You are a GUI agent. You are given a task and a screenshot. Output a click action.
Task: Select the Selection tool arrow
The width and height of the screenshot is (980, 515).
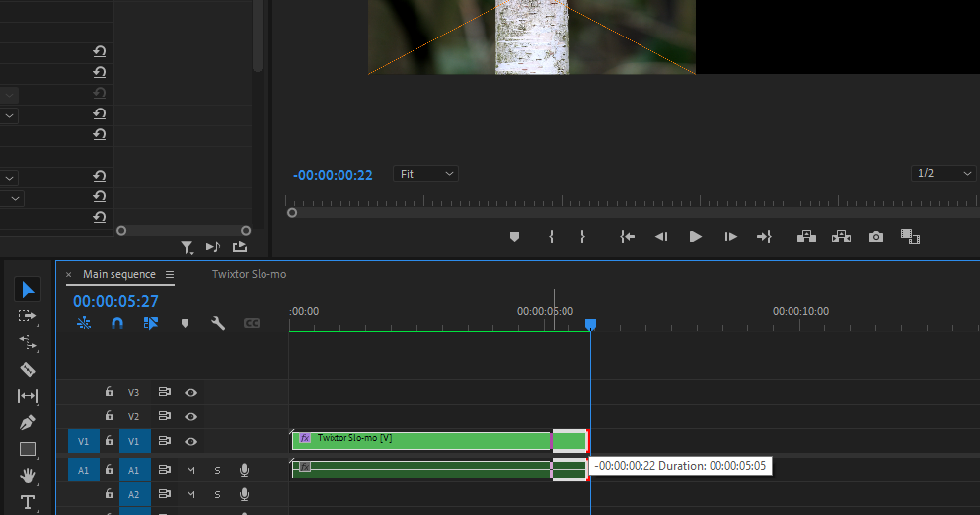[x=28, y=290]
